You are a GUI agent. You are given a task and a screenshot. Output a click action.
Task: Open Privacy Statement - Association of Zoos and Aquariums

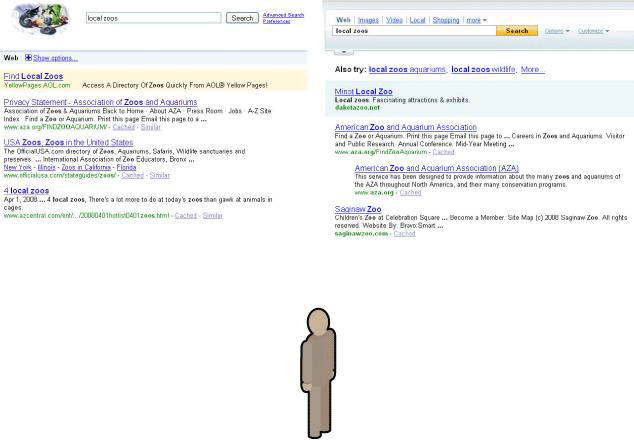pos(100,102)
